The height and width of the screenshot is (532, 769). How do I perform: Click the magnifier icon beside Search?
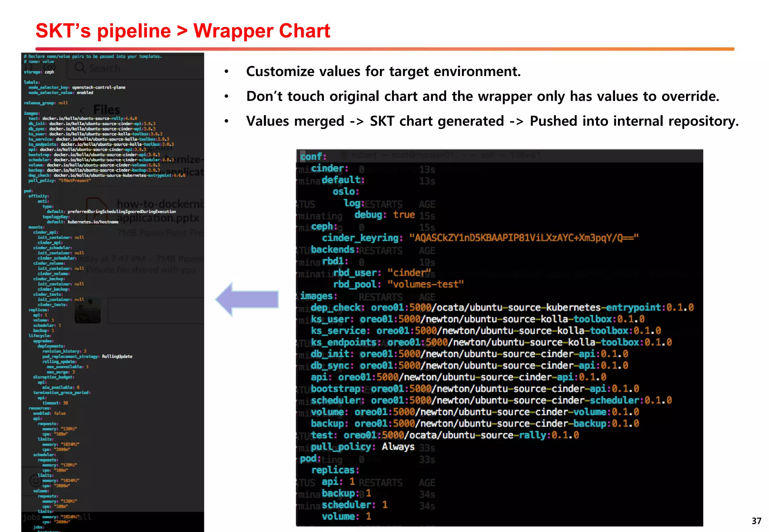coord(80,68)
